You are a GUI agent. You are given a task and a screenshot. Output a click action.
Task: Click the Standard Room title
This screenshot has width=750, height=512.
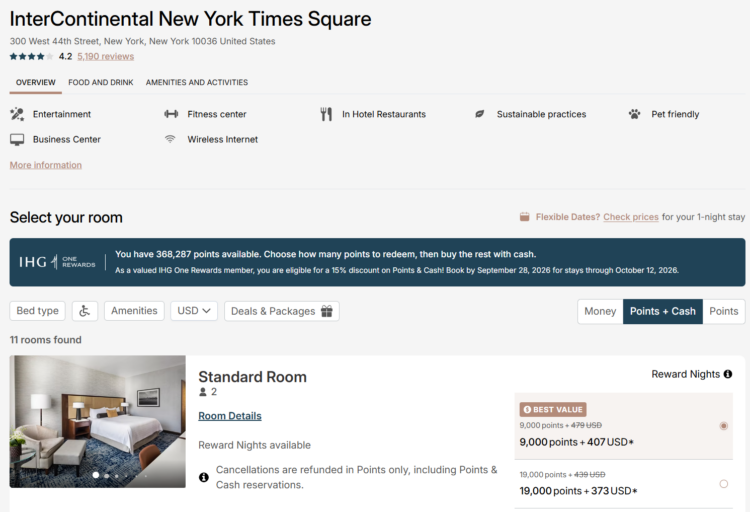pos(253,377)
